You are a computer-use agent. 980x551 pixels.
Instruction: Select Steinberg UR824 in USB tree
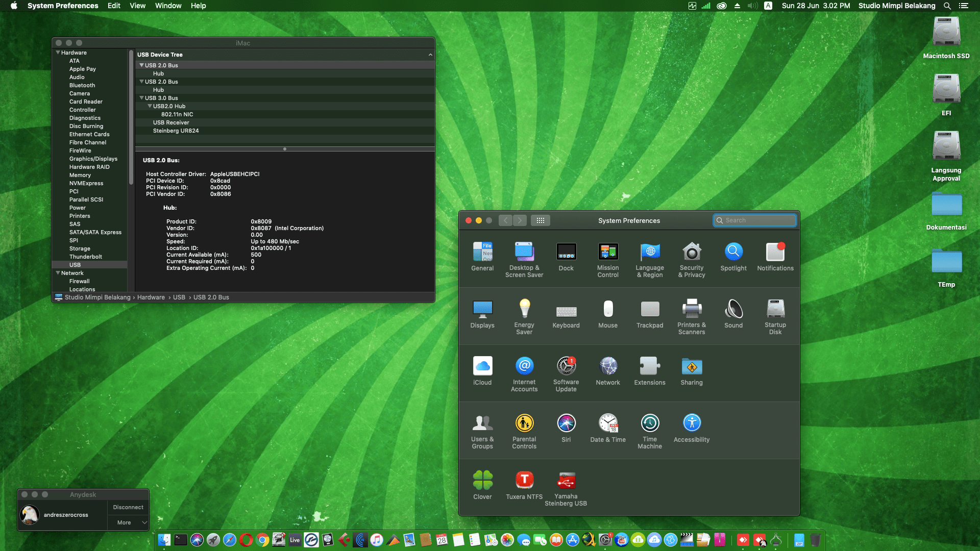(x=176, y=131)
